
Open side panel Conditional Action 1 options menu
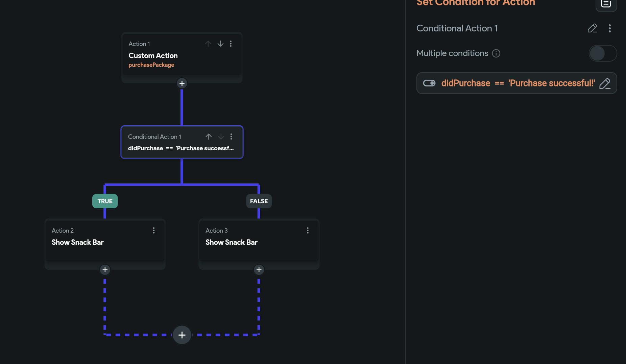point(610,28)
